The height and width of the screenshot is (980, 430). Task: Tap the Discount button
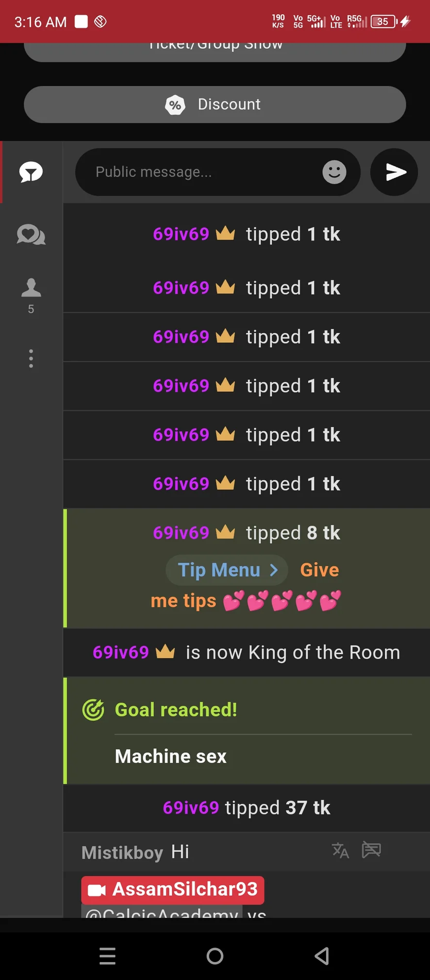coord(215,104)
